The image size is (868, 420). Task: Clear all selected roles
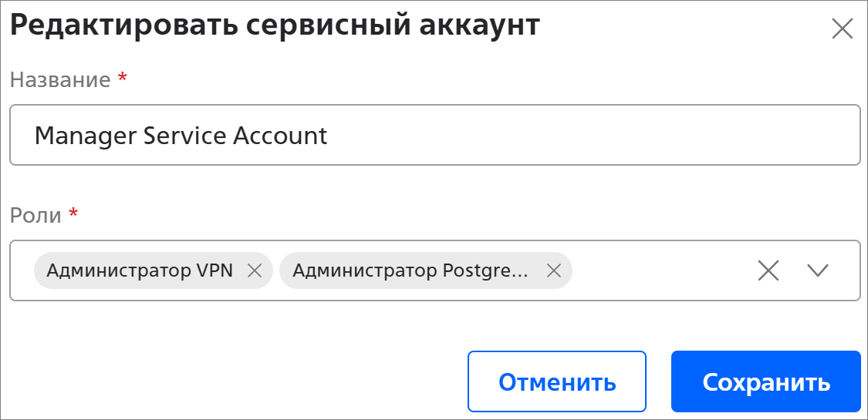pos(768,270)
